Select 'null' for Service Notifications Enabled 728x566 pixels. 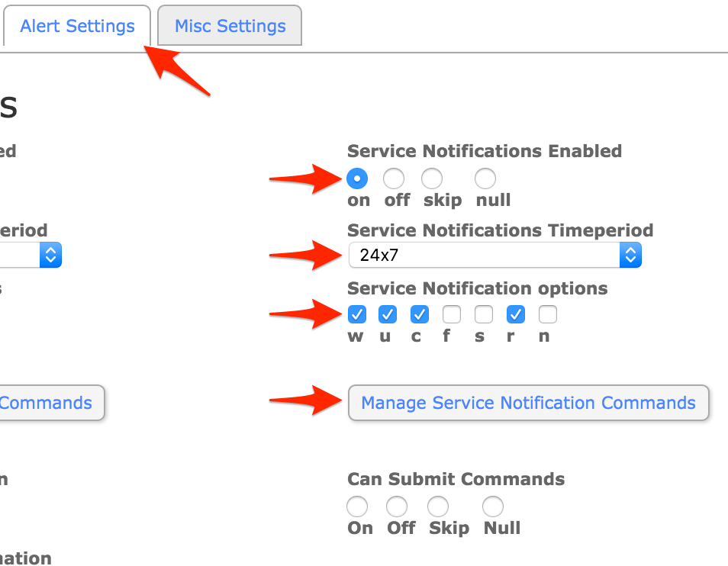pyautogui.click(x=485, y=179)
